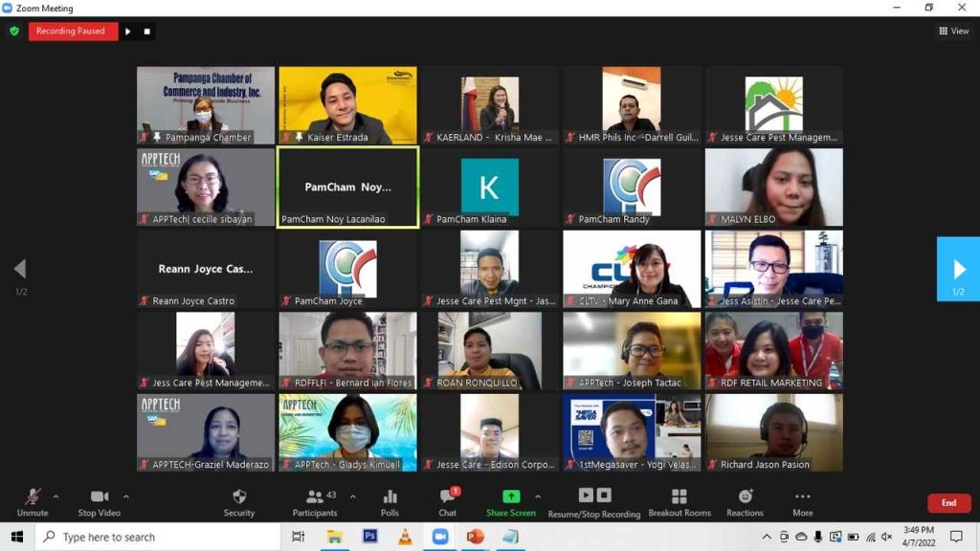Viewport: 980px width, 551px height.
Task: Open the network Wi-Fi tray icon
Action: (x=870, y=537)
